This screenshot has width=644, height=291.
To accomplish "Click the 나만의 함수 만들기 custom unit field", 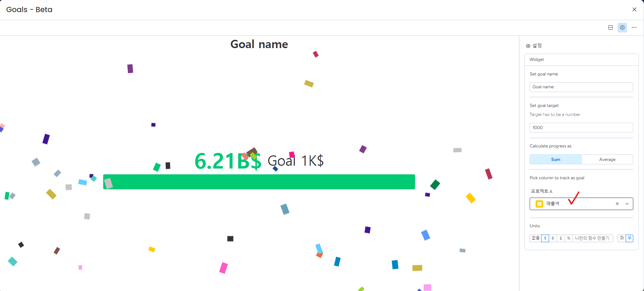I will (592, 238).
